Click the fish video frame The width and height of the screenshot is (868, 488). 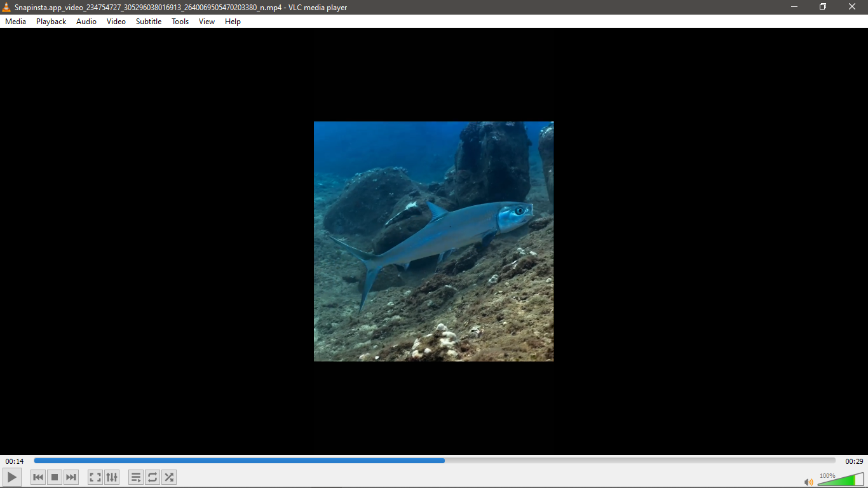pyautogui.click(x=434, y=241)
